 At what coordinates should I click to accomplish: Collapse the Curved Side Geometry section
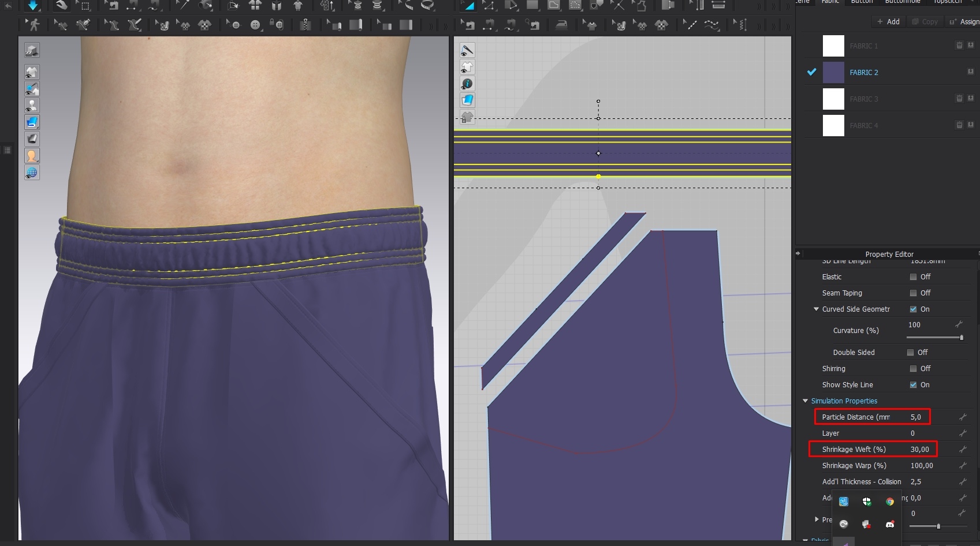tap(816, 309)
